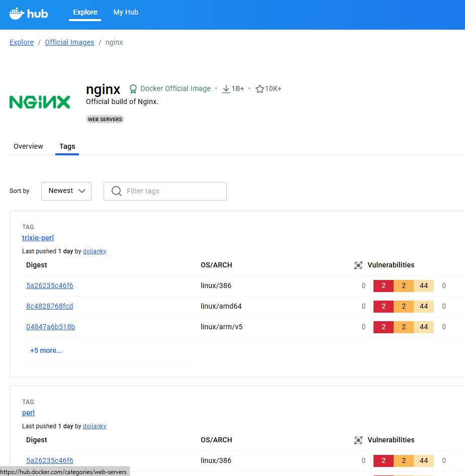Click Vulnerabilities scan icon in trixie-perl section
Image resolution: width=465 pixels, height=476 pixels.
point(358,265)
